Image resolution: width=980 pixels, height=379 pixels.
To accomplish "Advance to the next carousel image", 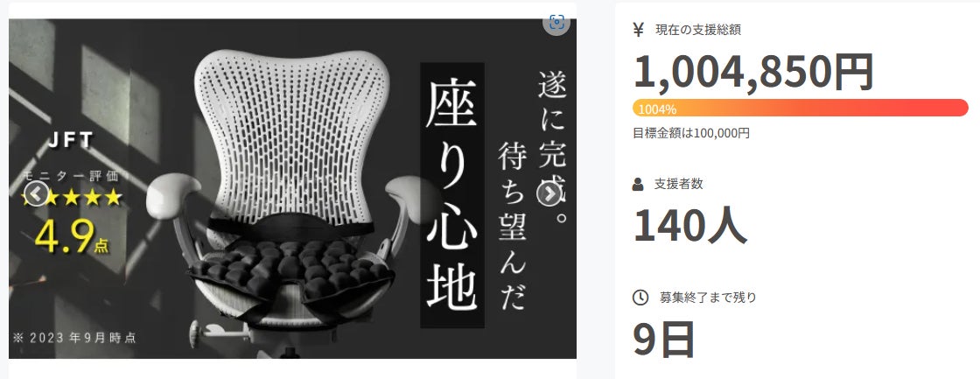I will tap(549, 194).
